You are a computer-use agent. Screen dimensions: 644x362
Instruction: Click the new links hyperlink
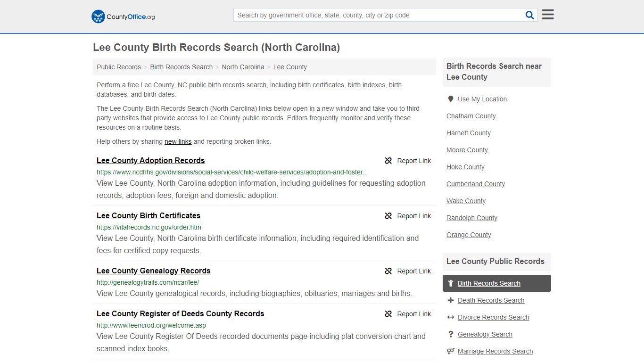[x=178, y=141]
